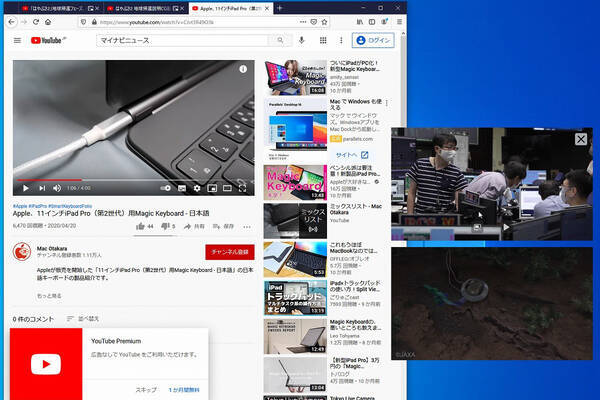600x400 pixels.
Task: Click the 1か月間無料 Premium offer link
Action: [x=184, y=390]
